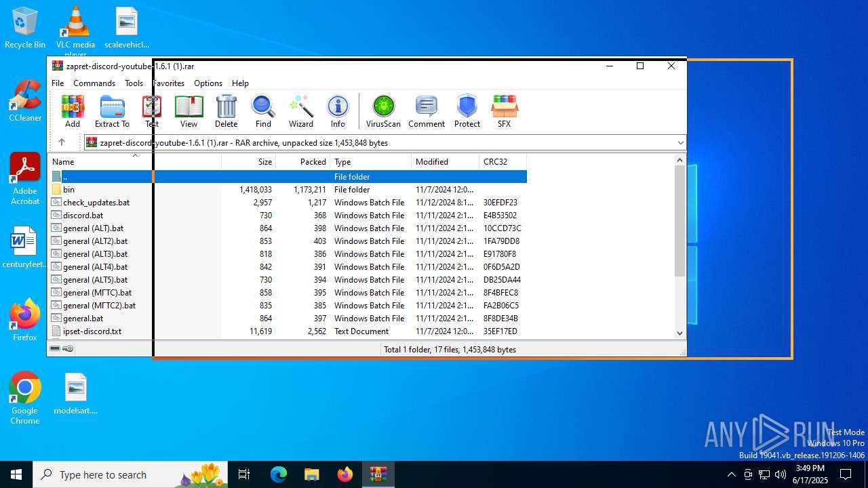Viewport: 868px width, 488px height.
Task: Open the centuryfeet Word document on desktop
Action: [25, 247]
